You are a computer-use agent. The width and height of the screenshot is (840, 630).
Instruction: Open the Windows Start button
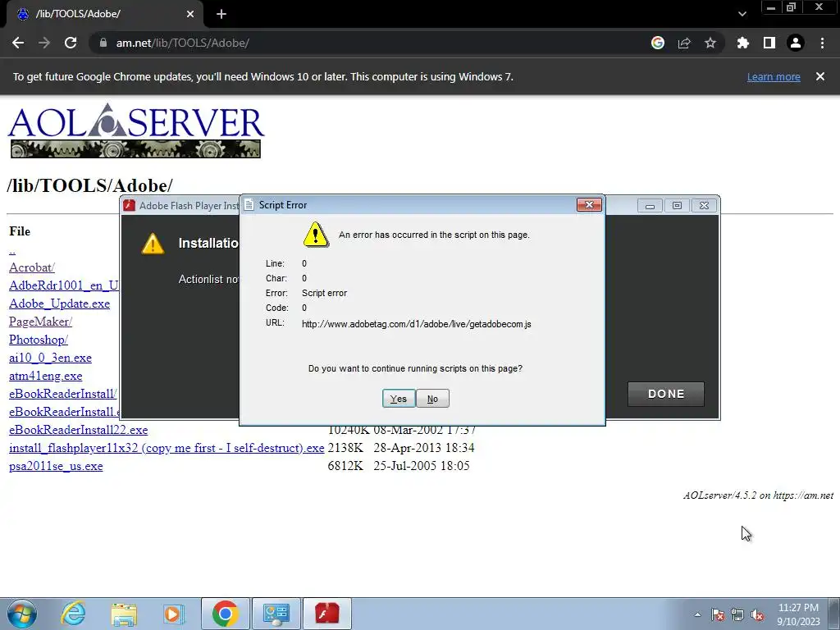[x=22, y=614]
